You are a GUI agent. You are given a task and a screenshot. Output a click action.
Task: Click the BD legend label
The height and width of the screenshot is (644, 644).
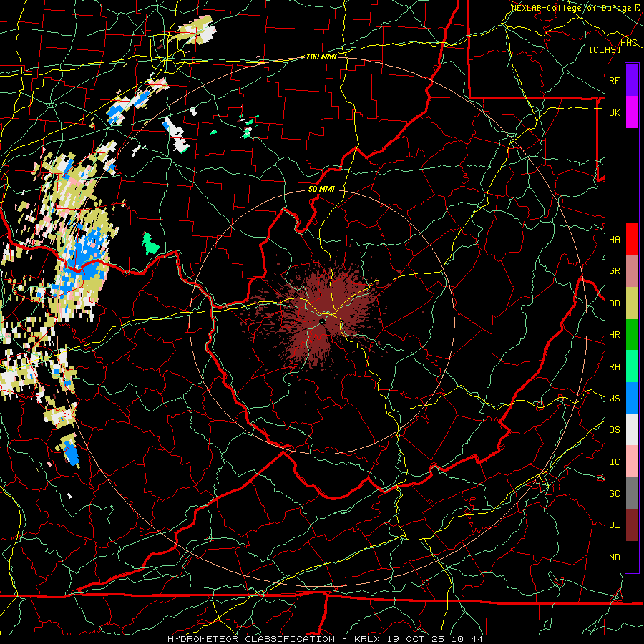[614, 303]
